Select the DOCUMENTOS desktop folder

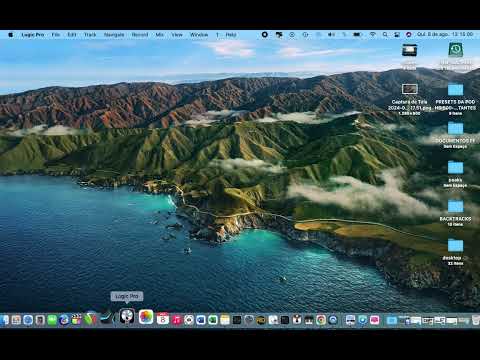pos(455,128)
